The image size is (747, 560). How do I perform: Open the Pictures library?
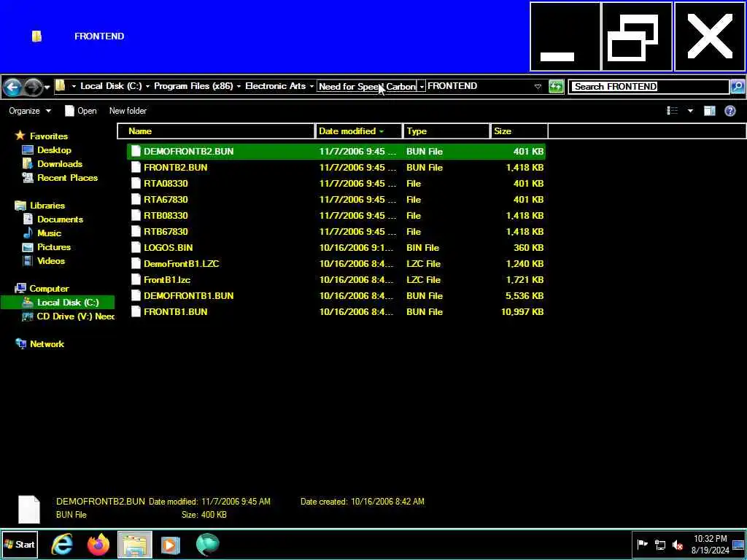(x=54, y=247)
